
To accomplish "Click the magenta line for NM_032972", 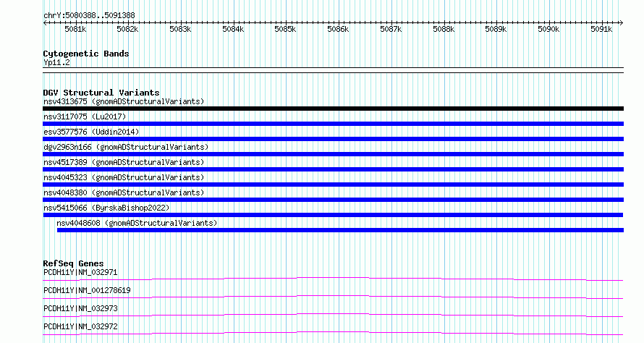I will point(333,334).
